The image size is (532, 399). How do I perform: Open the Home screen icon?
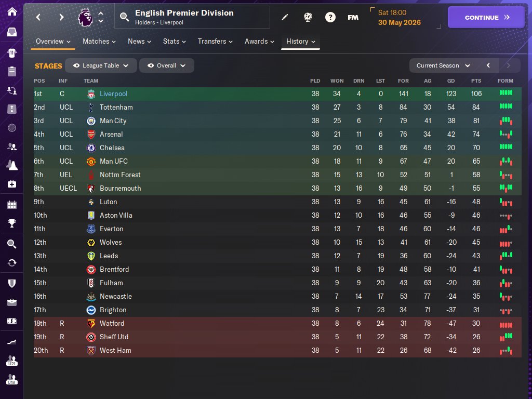coord(11,12)
